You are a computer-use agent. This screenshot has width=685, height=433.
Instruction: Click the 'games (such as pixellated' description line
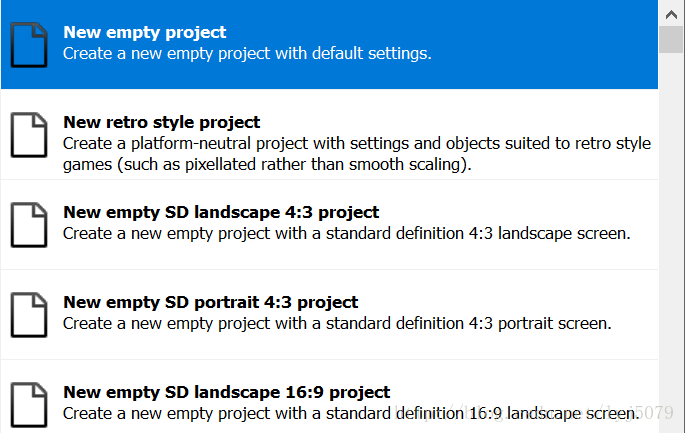267,165
